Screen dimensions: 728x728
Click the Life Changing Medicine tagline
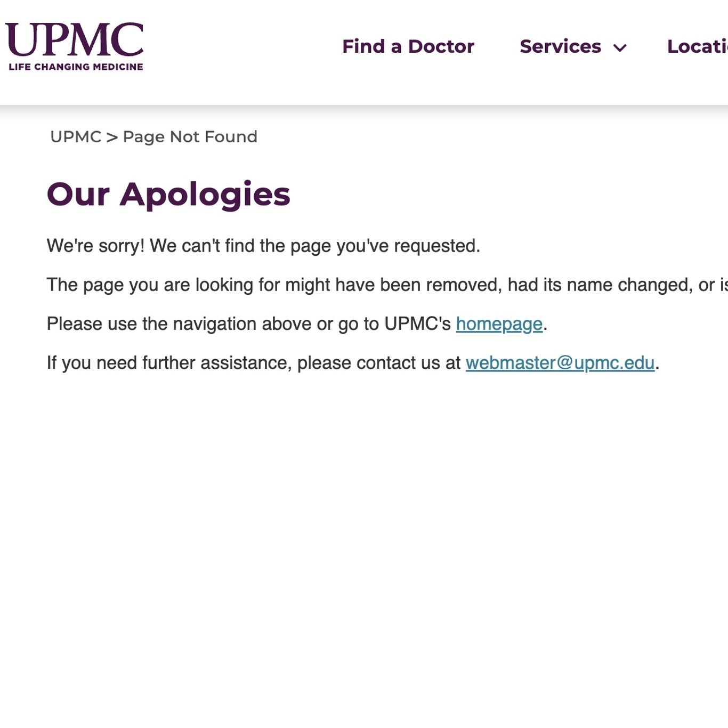click(76, 67)
